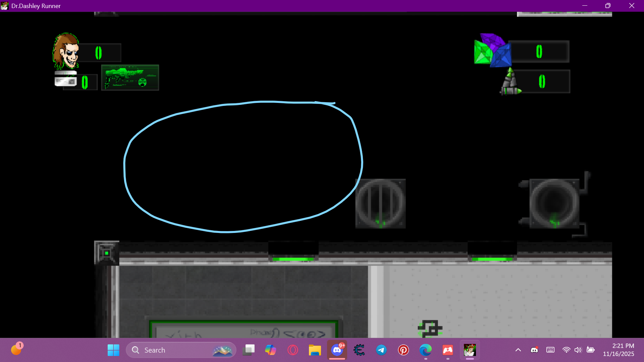This screenshot has height=362, width=644.
Task: Expand the system tray hidden icons chevron
Action: (x=518, y=350)
